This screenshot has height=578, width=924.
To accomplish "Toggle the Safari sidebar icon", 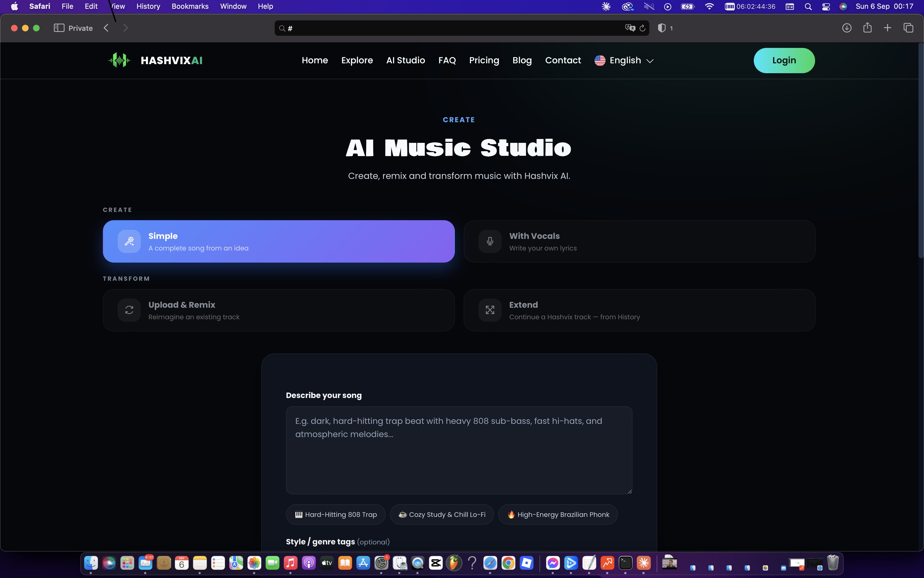I will point(59,28).
